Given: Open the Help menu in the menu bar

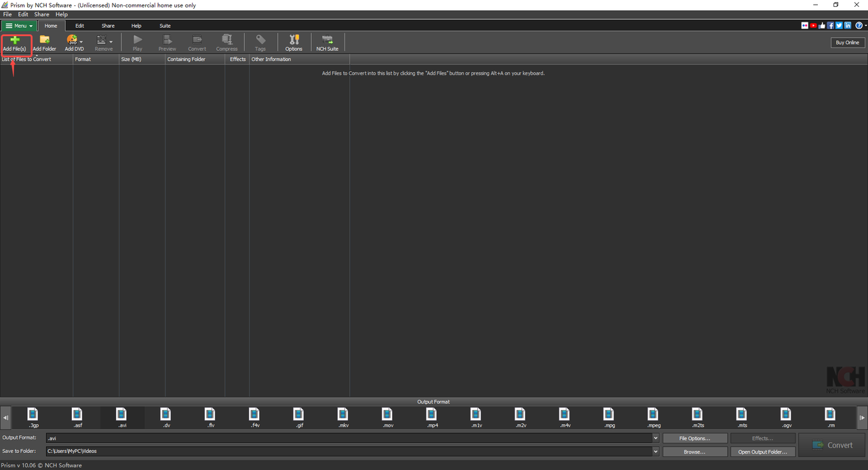Looking at the screenshot, I should (61, 14).
